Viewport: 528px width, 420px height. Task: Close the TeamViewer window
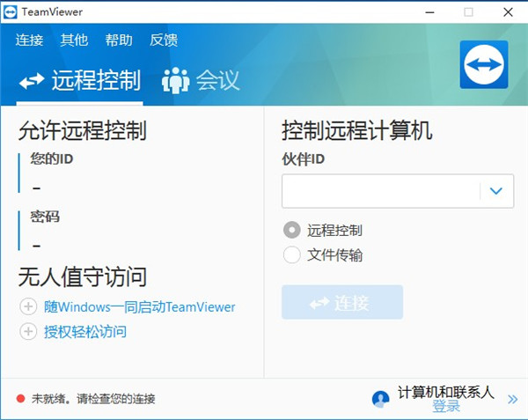tap(508, 12)
